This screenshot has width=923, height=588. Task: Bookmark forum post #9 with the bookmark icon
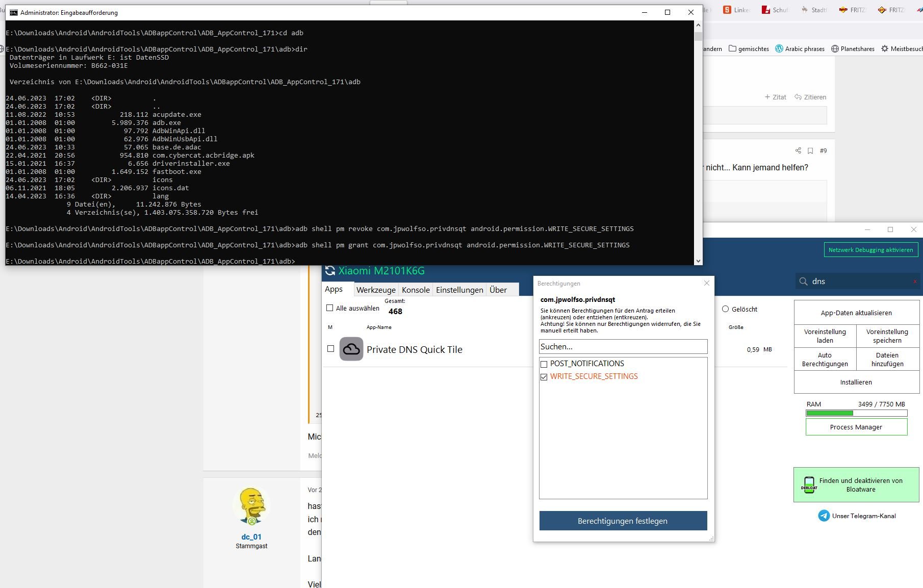click(810, 150)
